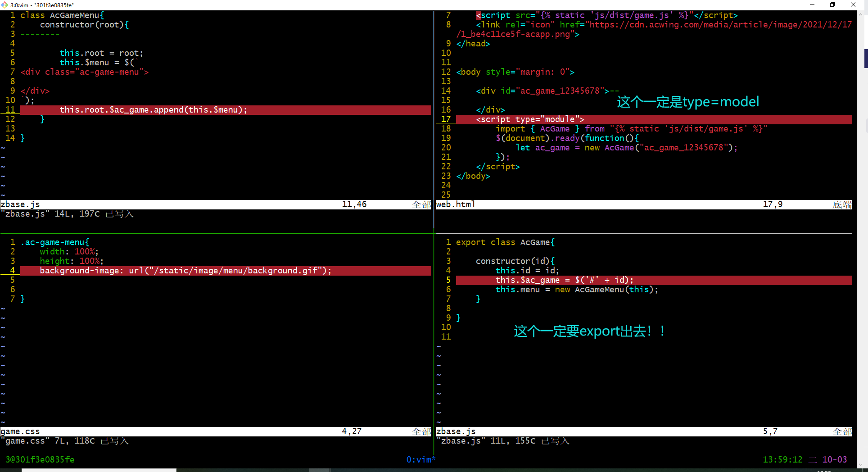Click cursor position '17,9' in web.html status

pyautogui.click(x=773, y=204)
